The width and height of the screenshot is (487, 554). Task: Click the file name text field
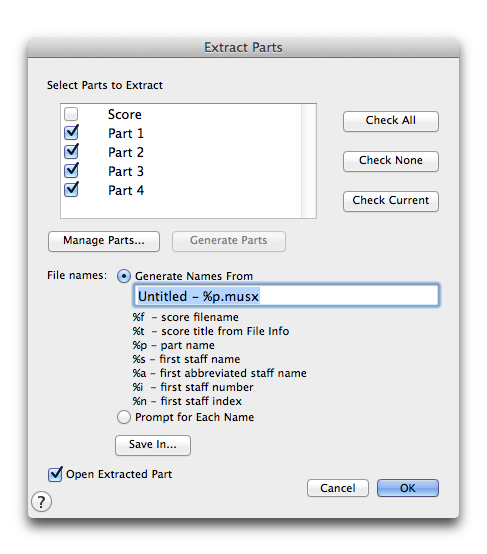[286, 295]
